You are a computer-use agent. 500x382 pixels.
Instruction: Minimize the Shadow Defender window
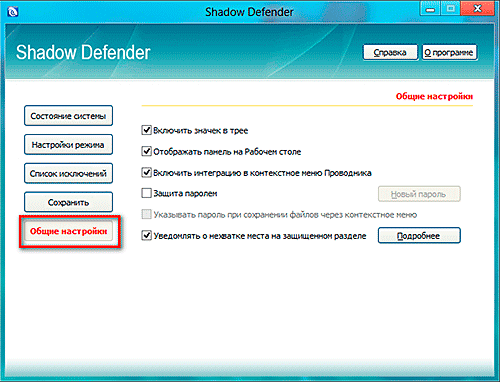(431, 9)
